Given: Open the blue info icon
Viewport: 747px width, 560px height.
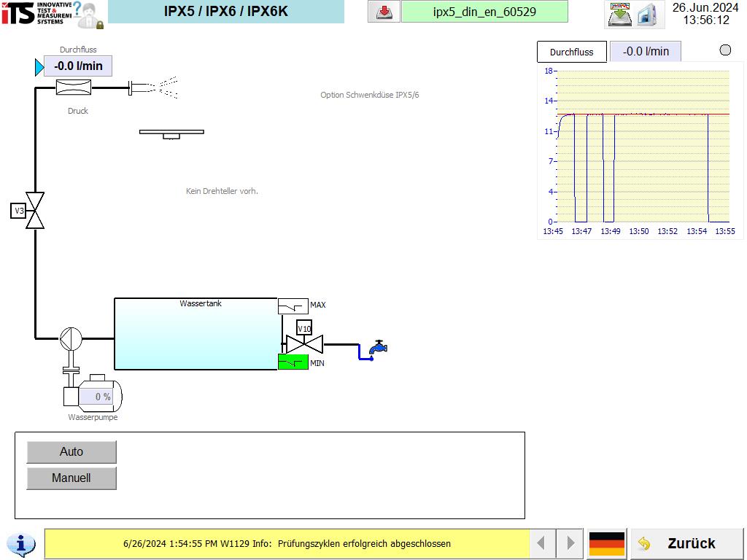Looking at the screenshot, I should tap(21, 543).
